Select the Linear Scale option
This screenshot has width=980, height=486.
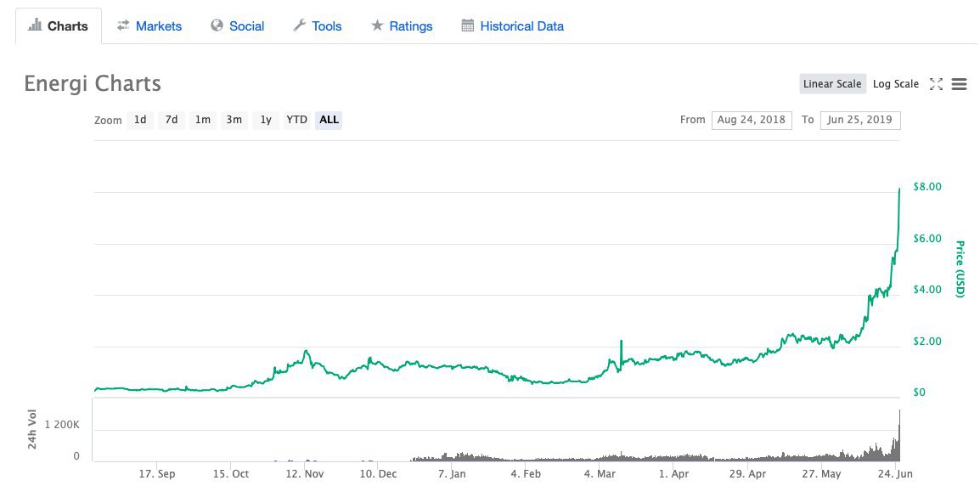point(832,84)
